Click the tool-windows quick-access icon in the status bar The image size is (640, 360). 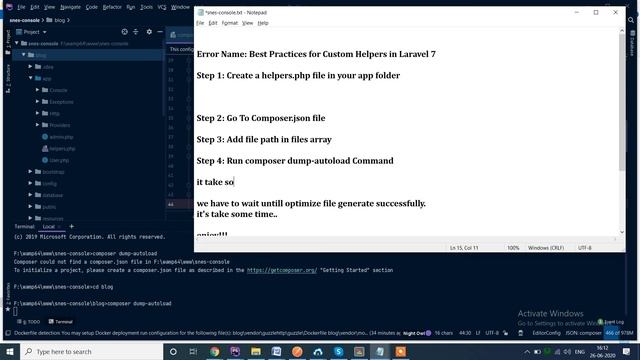tap(8, 333)
